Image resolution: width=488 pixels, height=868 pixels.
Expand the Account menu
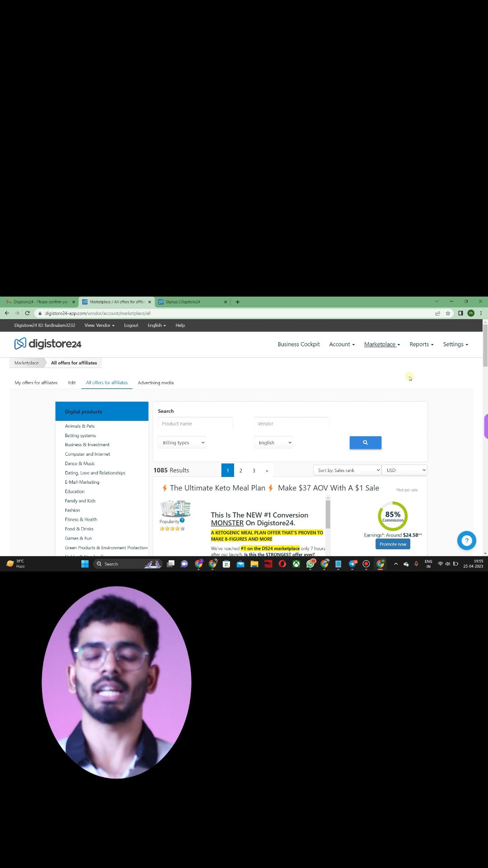(x=342, y=344)
